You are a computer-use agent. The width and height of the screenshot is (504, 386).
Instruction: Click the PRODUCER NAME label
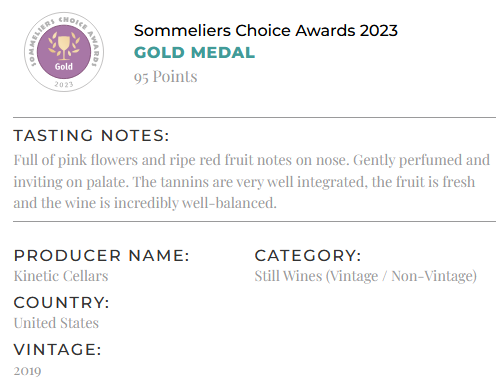click(101, 256)
